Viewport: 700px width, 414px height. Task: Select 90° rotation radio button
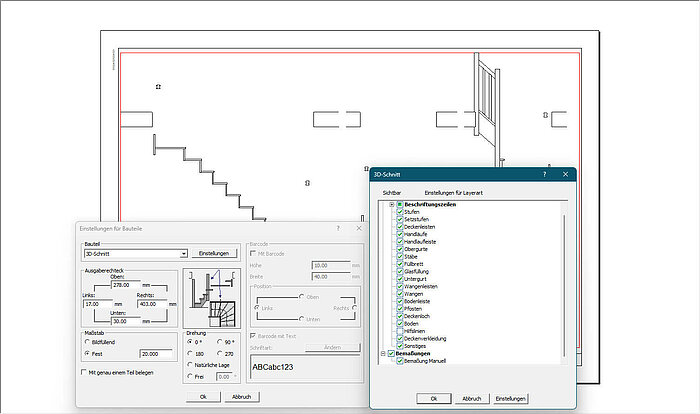coord(220,342)
